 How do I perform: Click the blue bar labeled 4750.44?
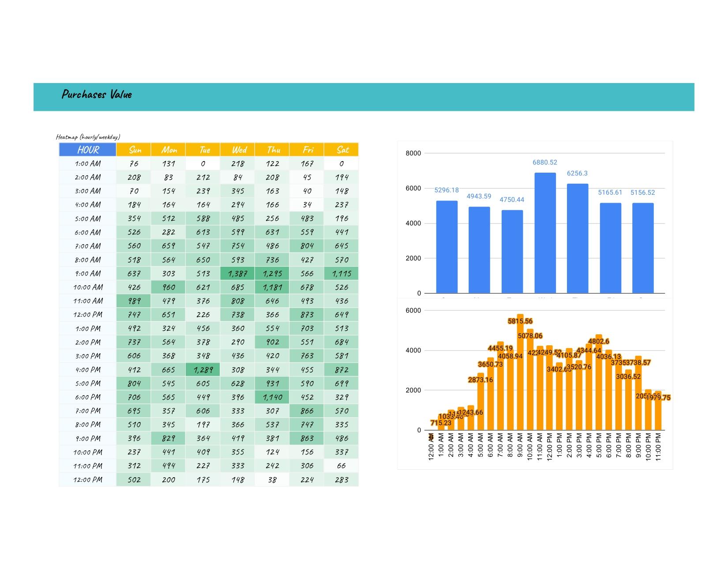click(x=512, y=252)
